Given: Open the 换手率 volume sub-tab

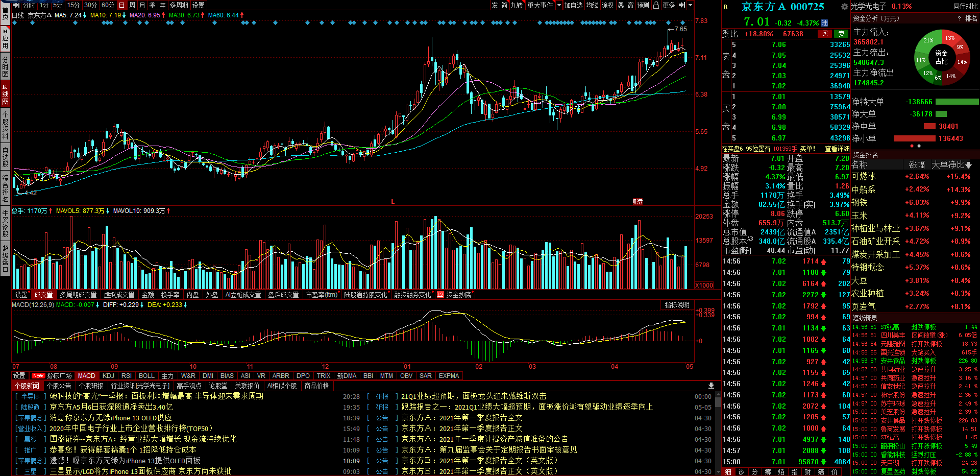Looking at the screenshot, I should tap(170, 295).
